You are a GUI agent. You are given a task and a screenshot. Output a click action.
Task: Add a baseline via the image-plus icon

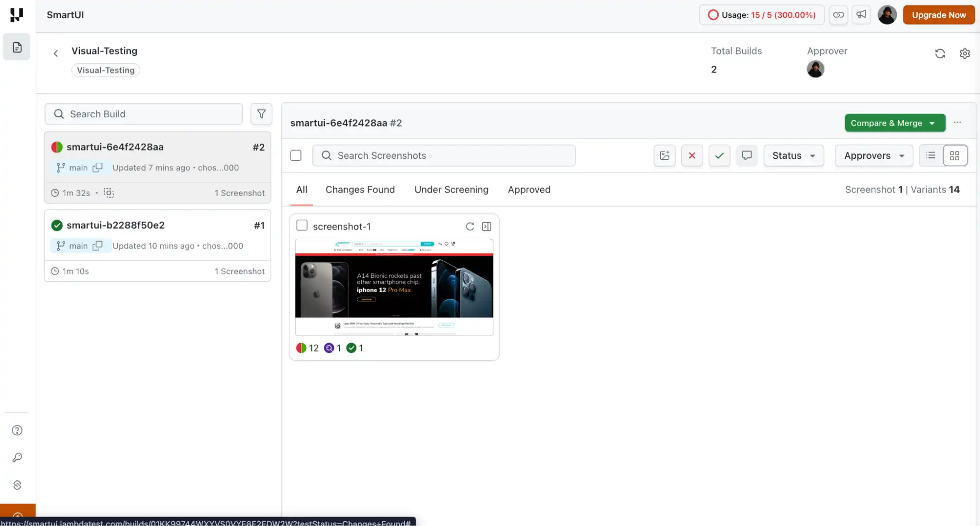point(664,155)
